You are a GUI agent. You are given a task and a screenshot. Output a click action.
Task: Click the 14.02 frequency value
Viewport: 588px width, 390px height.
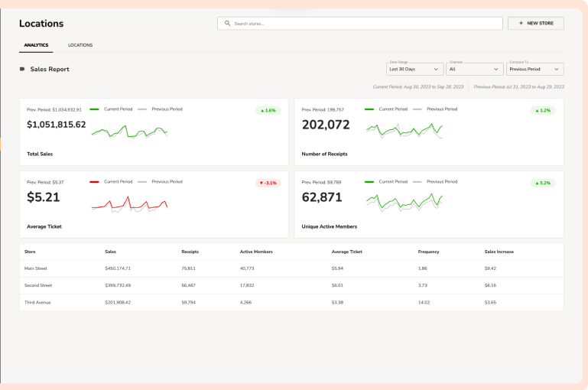point(424,302)
